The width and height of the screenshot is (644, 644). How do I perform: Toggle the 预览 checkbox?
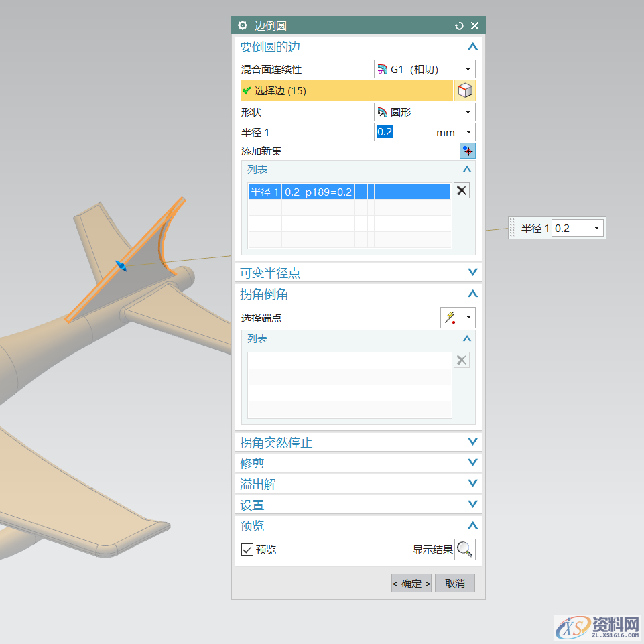tap(247, 550)
